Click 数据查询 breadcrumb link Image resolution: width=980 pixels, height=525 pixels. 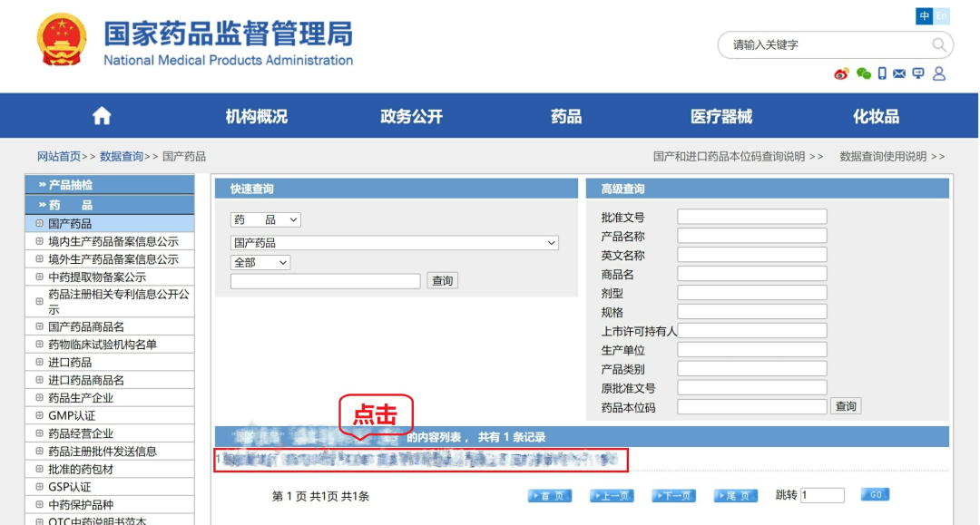122,156
